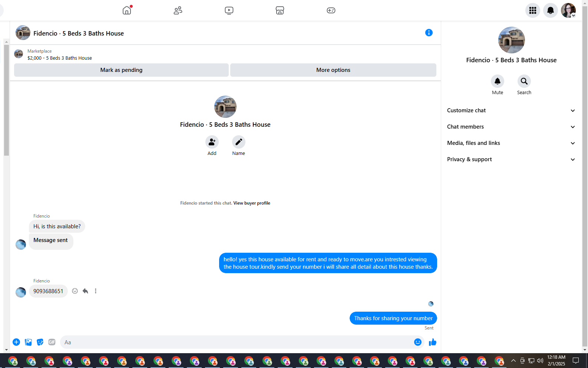This screenshot has height=368, width=588.
Task: React to the 9093688651 message
Action: 75,291
